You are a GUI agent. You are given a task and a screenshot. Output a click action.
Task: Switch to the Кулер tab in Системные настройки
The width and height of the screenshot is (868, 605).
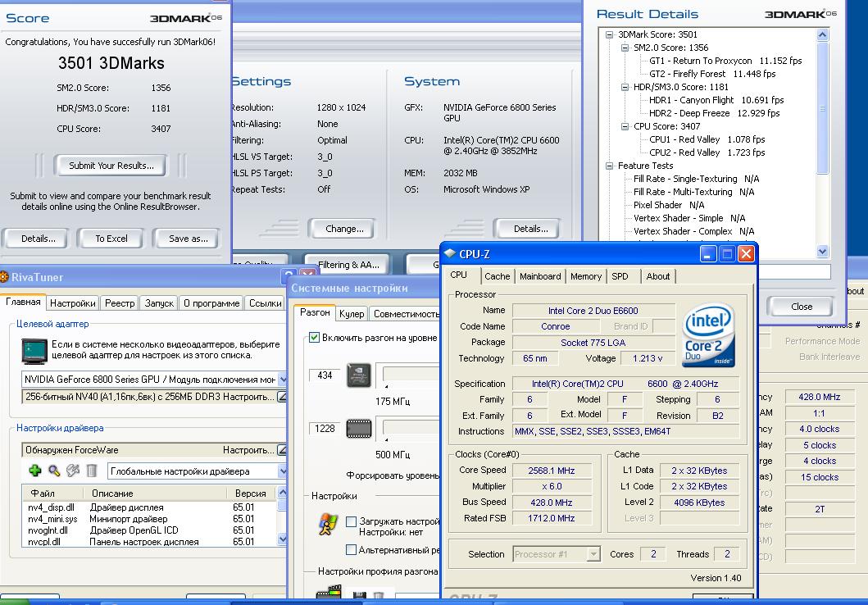click(x=352, y=314)
